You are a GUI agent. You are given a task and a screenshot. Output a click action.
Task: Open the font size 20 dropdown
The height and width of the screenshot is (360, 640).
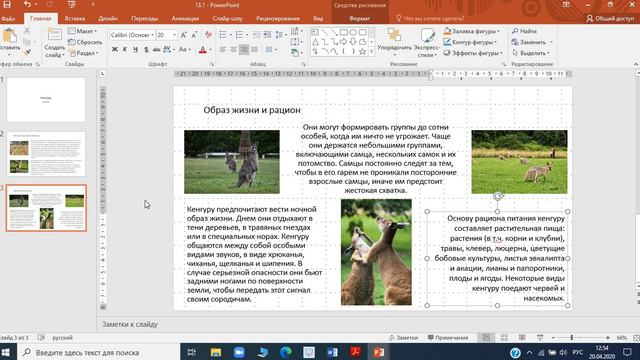coord(174,35)
